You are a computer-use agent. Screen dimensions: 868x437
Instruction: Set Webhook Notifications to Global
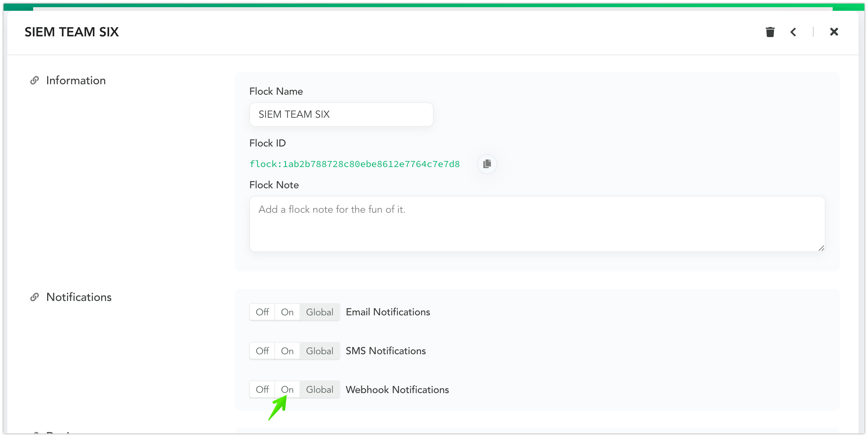point(319,389)
